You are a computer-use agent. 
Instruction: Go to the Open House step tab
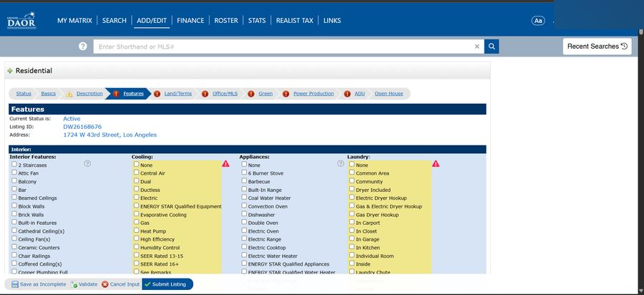389,94
